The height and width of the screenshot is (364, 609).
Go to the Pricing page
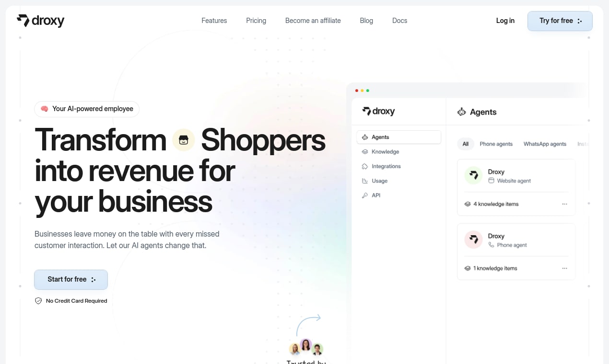(x=256, y=21)
